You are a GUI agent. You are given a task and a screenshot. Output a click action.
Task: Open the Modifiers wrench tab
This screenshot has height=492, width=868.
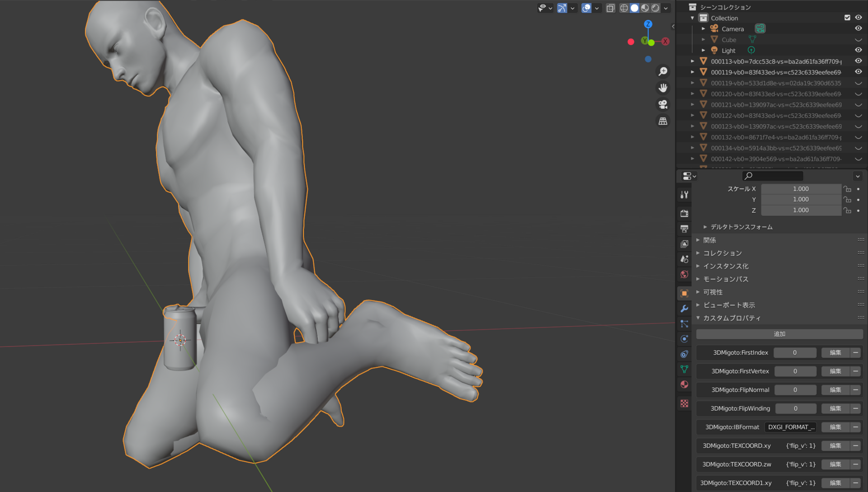(684, 309)
